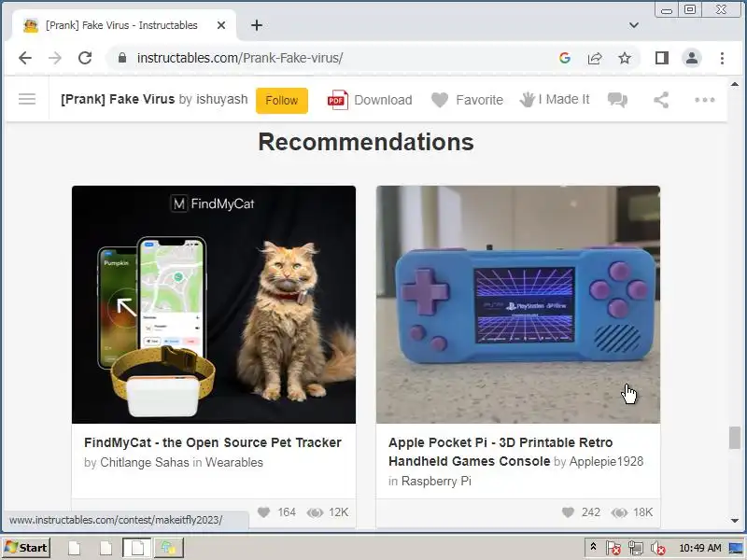The width and height of the screenshot is (747, 560).
Task: Click the heart icon showing 242 favorites
Action: [568, 512]
